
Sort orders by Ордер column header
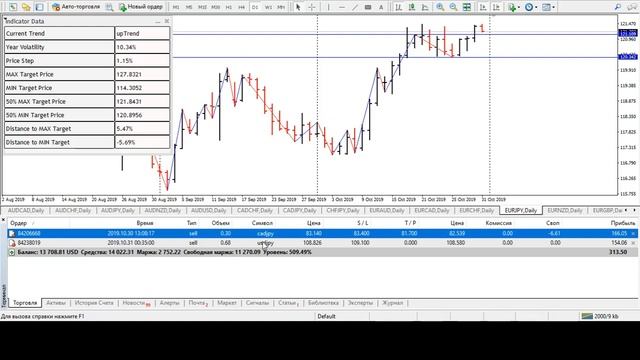click(x=18, y=223)
